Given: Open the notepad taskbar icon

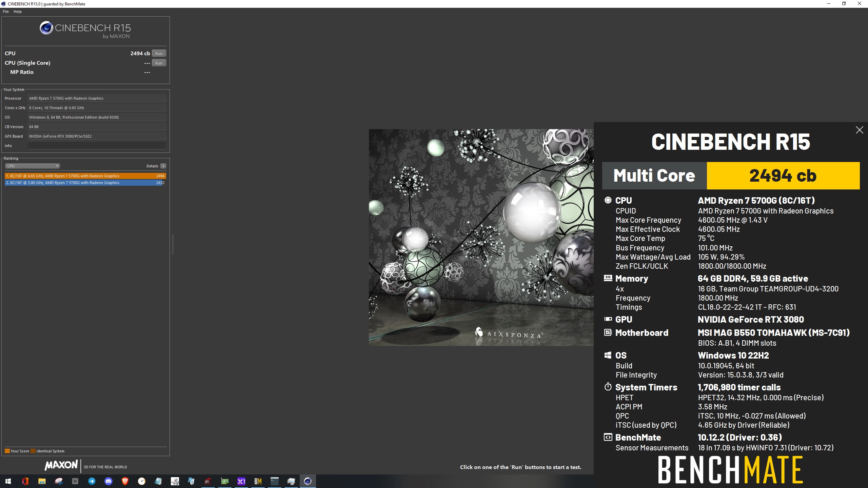Looking at the screenshot, I should pyautogui.click(x=158, y=481).
